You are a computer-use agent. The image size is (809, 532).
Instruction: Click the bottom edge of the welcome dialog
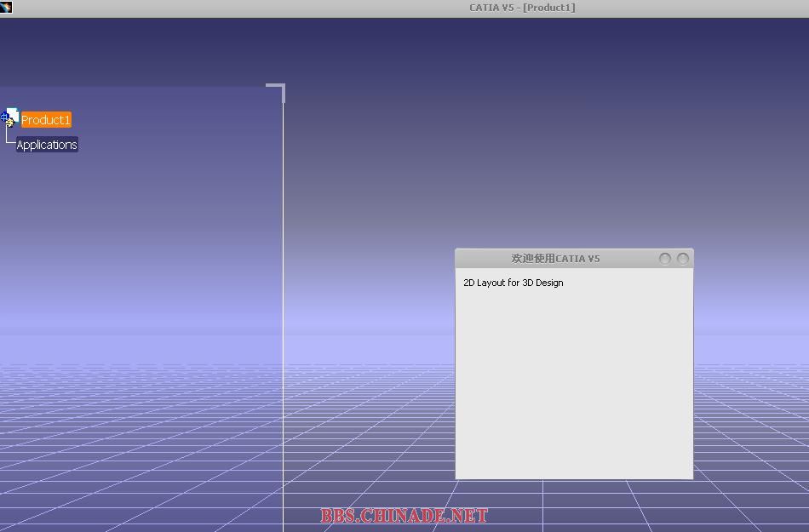coord(574,478)
